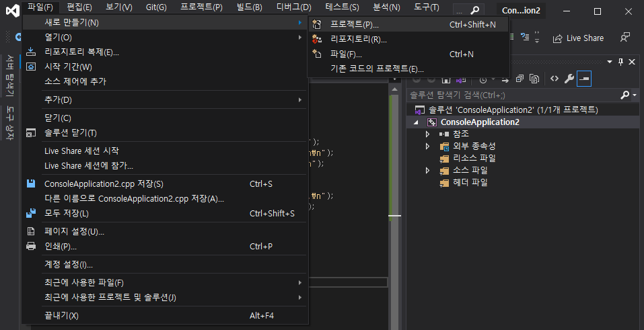Open the 서버 탐색기 side tab
644x330 pixels.
[10, 77]
